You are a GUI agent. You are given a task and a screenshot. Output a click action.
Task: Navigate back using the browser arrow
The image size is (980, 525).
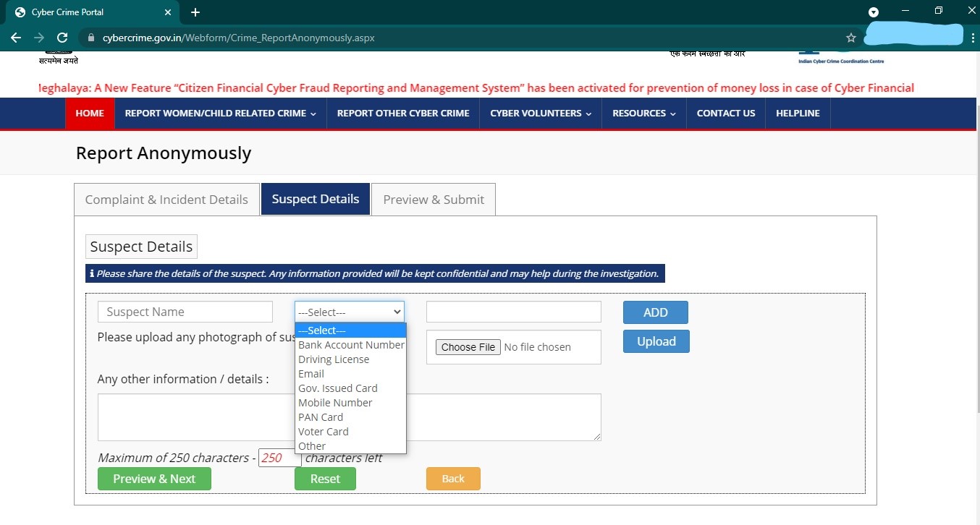tap(15, 38)
